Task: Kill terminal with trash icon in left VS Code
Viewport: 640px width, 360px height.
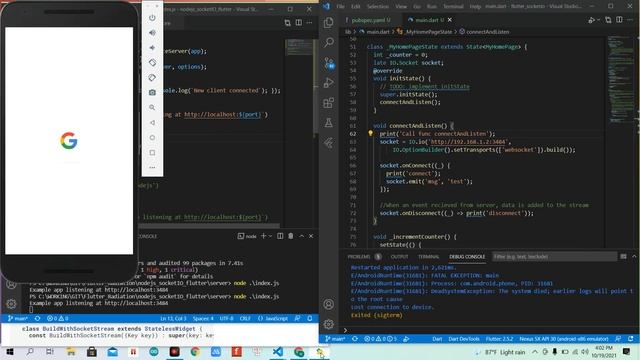Action: (x=291, y=236)
